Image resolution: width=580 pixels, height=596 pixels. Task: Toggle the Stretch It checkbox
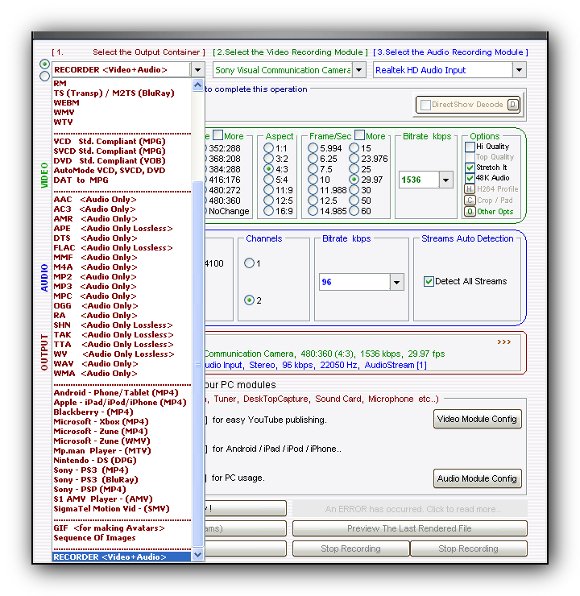click(470, 167)
